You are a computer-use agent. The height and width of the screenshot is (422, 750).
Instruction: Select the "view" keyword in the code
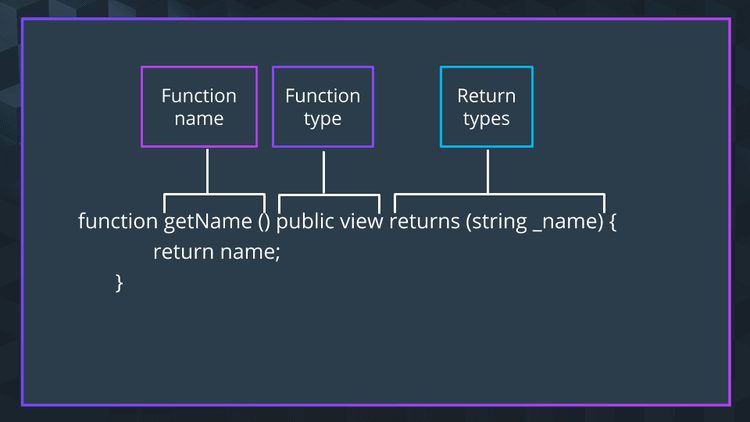coord(361,221)
